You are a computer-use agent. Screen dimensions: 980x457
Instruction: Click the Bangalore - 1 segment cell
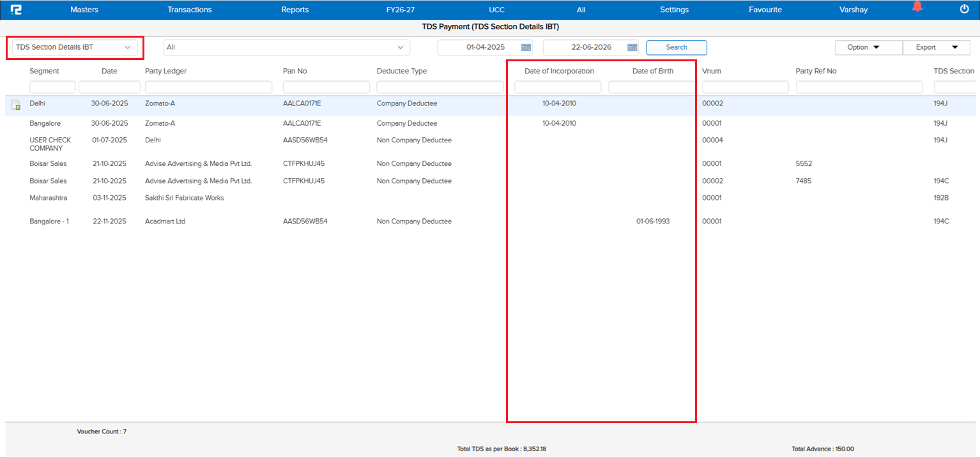pyautogui.click(x=49, y=221)
